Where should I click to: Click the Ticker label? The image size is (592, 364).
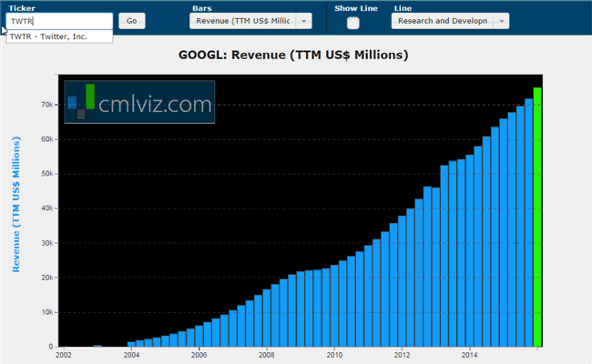(22, 8)
